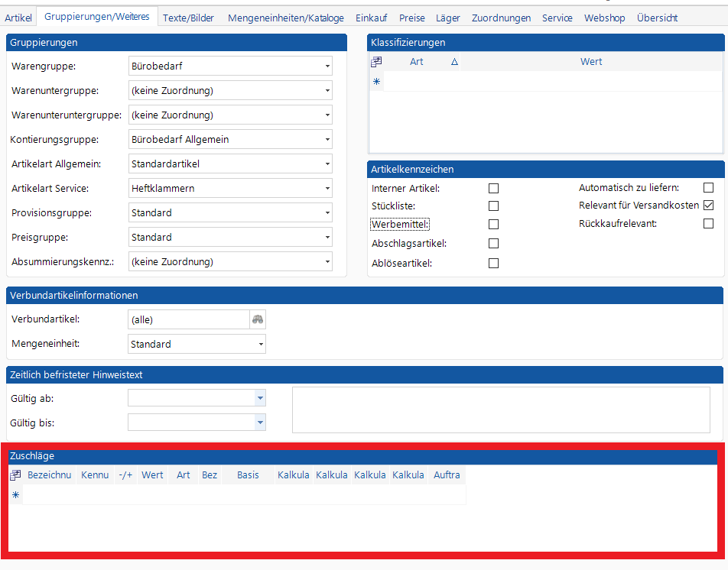This screenshot has width=728, height=570.
Task: Open the Mengeneinheit dropdown
Action: pyautogui.click(x=261, y=345)
